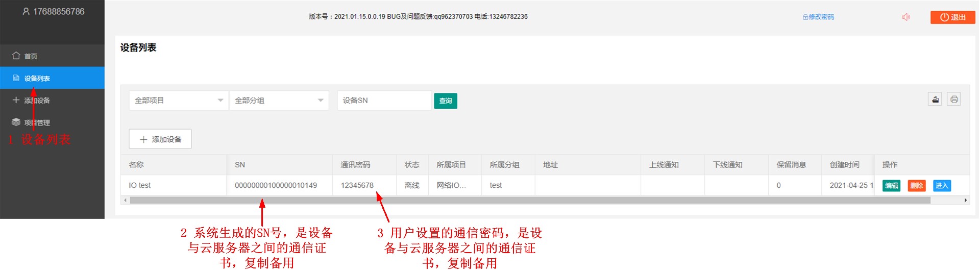The height and width of the screenshot is (272, 980).
Task: Click the 修改密码 link
Action: click(x=818, y=17)
